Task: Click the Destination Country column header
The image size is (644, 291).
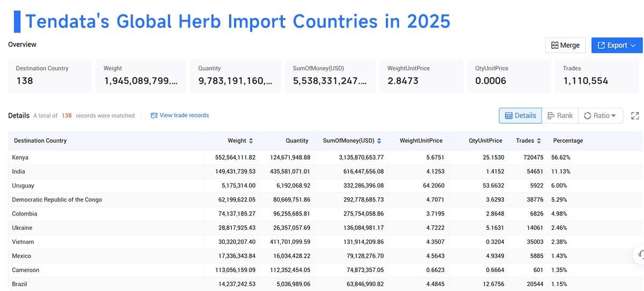Action: (40, 141)
